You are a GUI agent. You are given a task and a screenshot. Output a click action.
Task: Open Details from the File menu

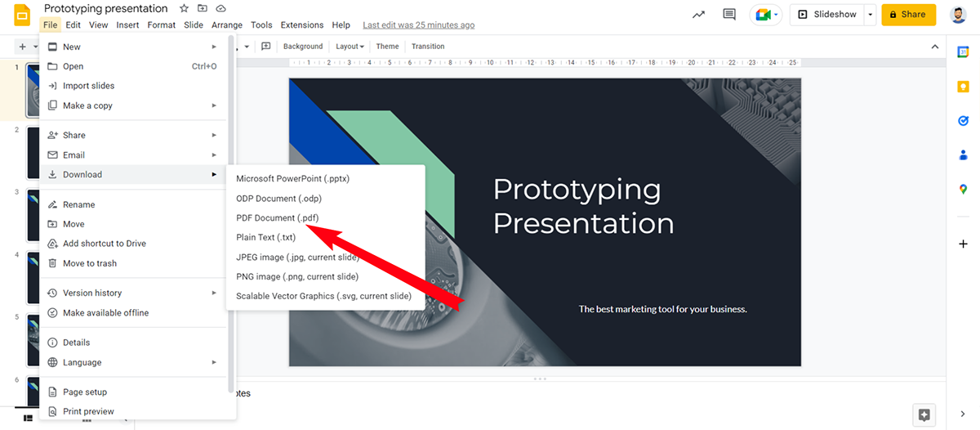135,343
